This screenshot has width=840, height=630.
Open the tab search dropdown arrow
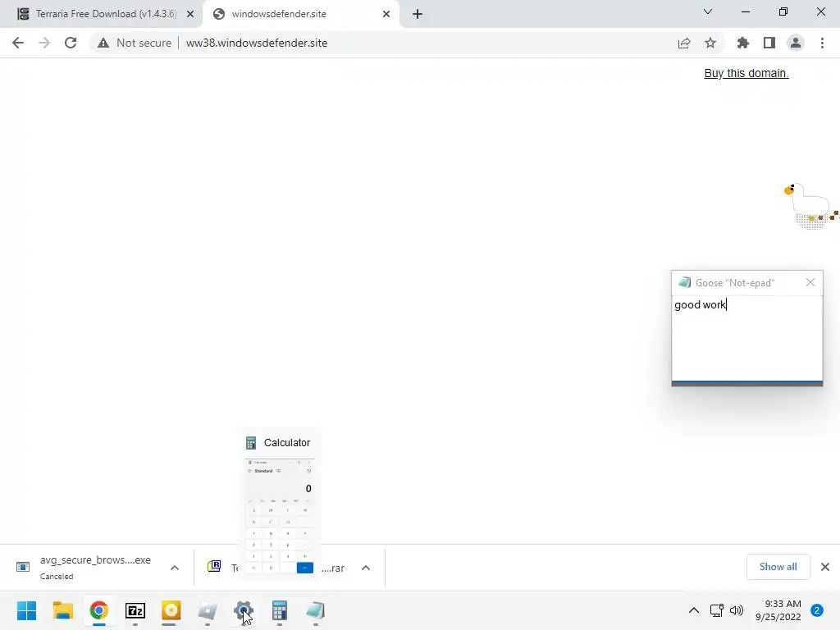pyautogui.click(x=708, y=11)
